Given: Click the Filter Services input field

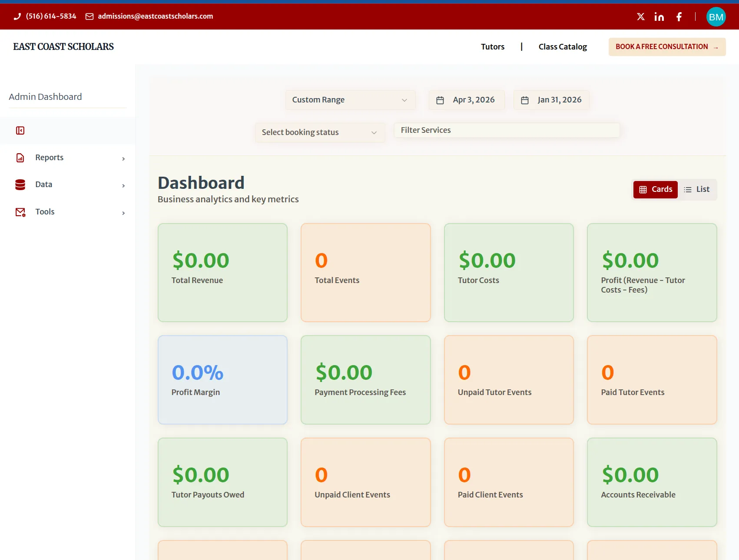Looking at the screenshot, I should tap(506, 130).
